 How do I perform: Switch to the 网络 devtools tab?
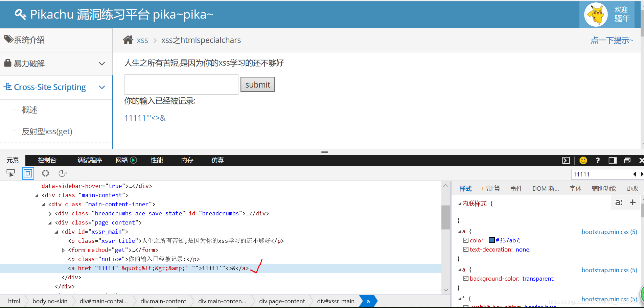(122, 160)
